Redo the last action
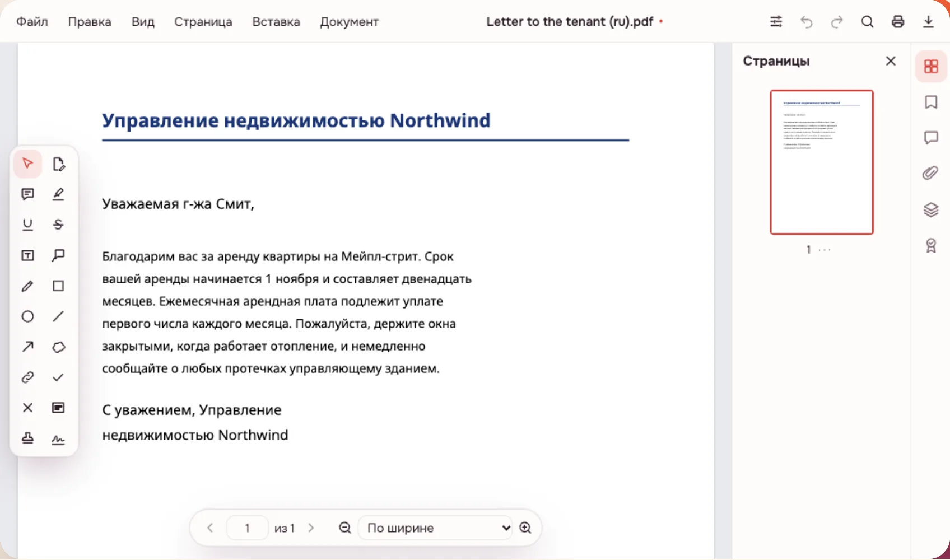950x560 pixels. coord(837,22)
